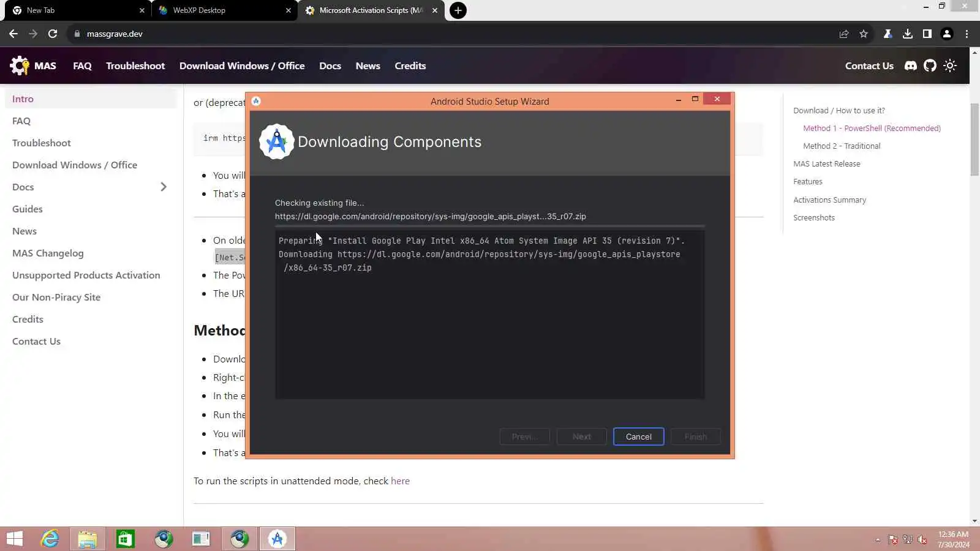Open Download Windows / Office in navbar
This screenshot has width=980, height=551.
pyautogui.click(x=242, y=66)
